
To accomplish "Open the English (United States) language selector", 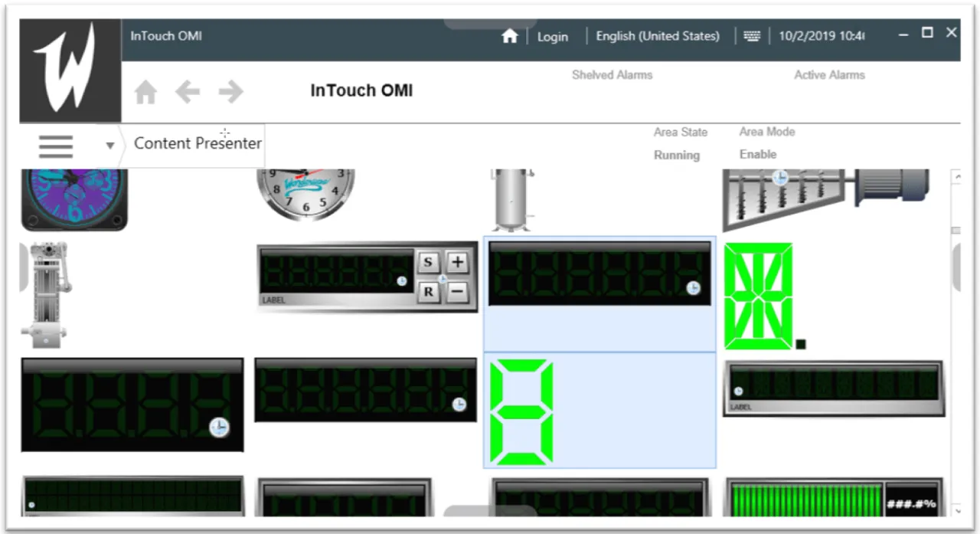I will point(658,36).
